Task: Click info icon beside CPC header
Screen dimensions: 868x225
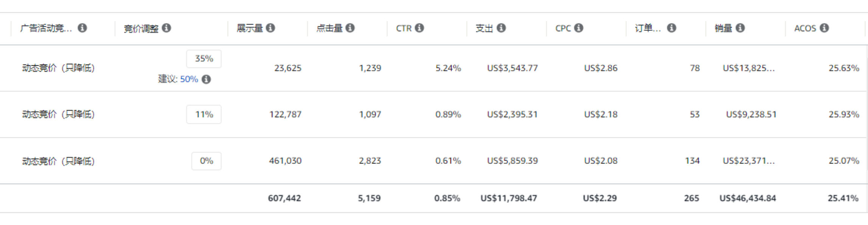Action: pyautogui.click(x=579, y=28)
